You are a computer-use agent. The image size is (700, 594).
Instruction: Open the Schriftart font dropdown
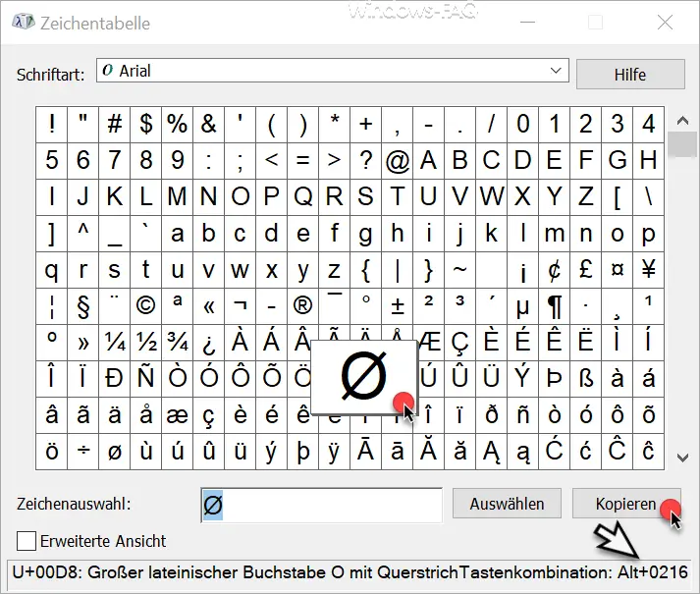point(333,71)
